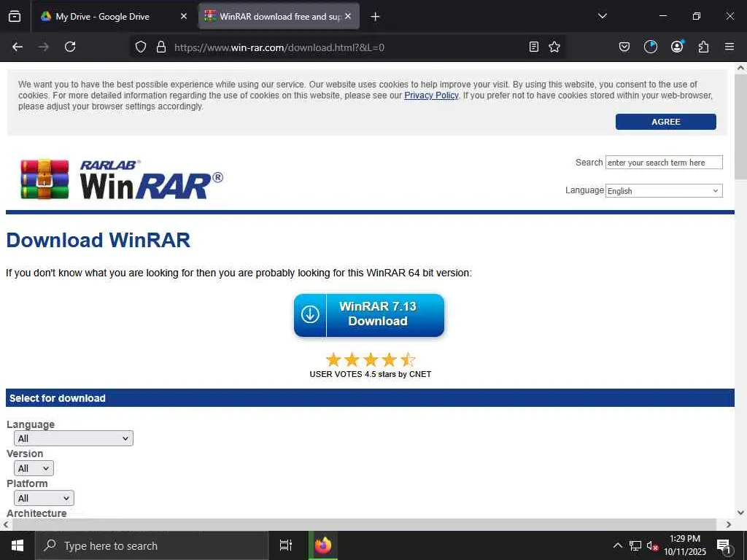Focus the site search field
The image size is (747, 560).
pyautogui.click(x=664, y=163)
